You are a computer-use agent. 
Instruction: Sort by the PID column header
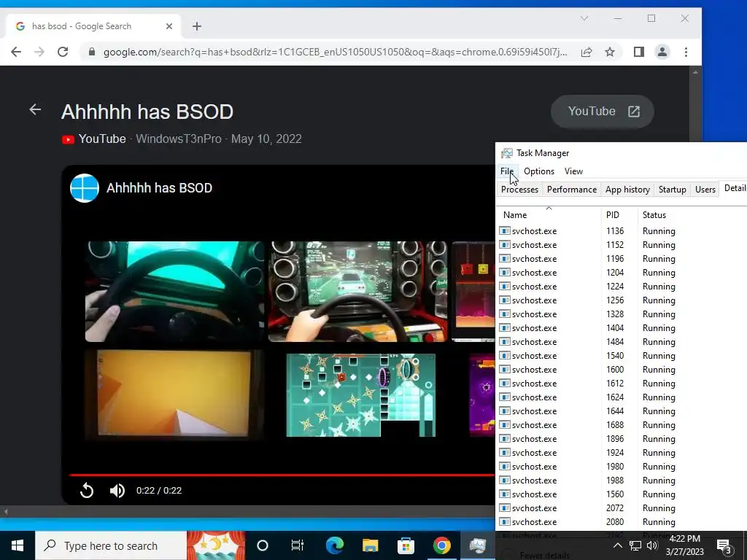(x=619, y=215)
